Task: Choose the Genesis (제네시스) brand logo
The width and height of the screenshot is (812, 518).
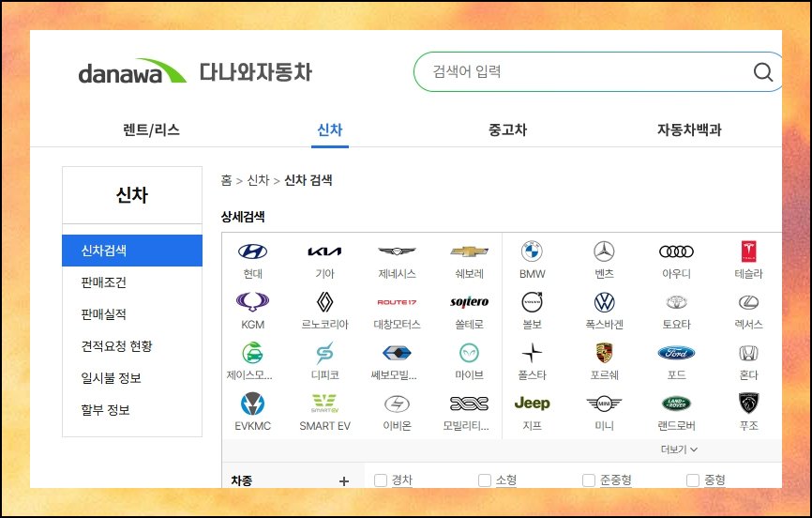Action: coord(397,251)
